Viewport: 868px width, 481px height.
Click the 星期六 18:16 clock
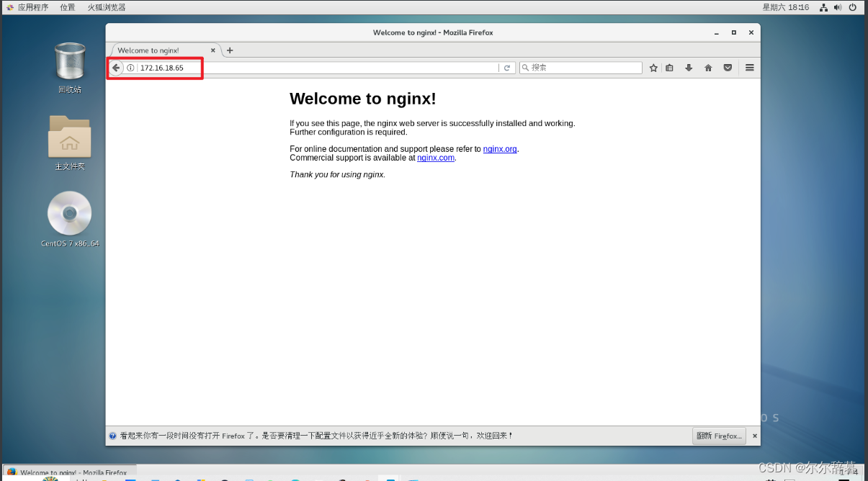(x=786, y=7)
